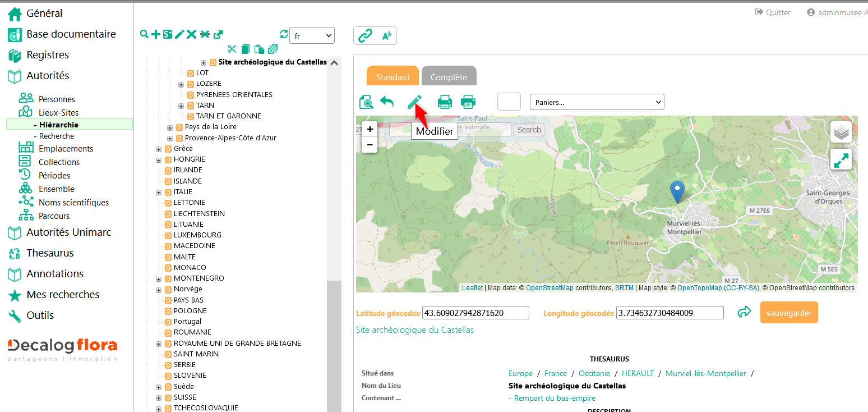
Task: Open Thesaurus in the sidebar menu
Action: pos(50,253)
